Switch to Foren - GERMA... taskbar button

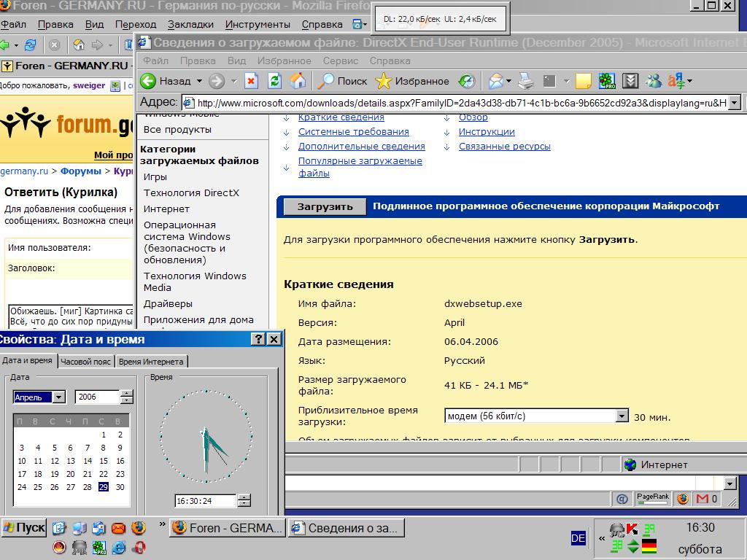[228, 528]
